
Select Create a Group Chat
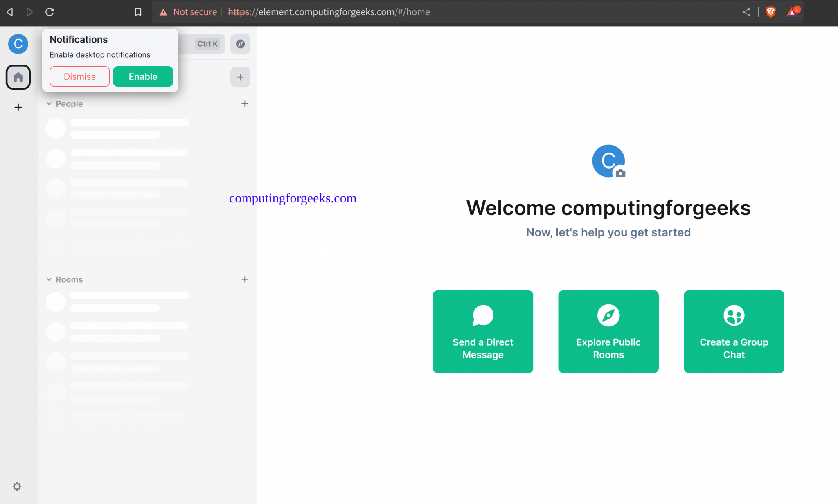734,332
